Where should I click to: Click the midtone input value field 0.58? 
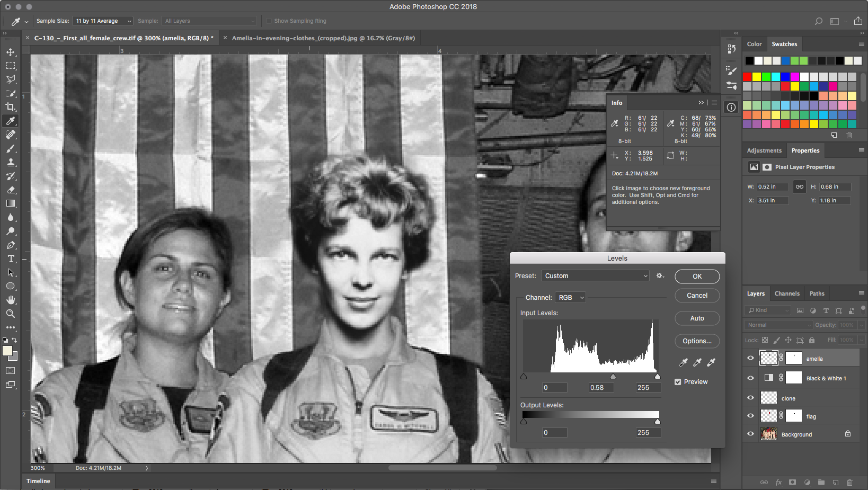[x=601, y=388]
